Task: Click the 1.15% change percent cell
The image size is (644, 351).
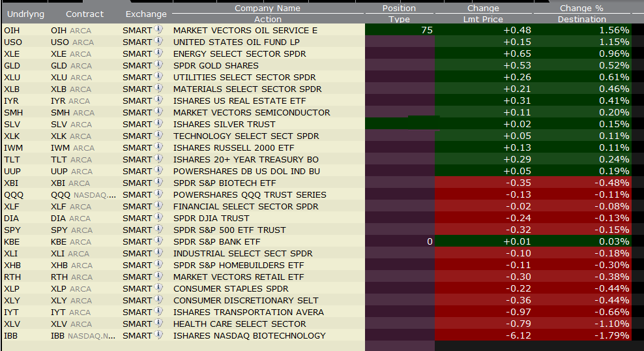Action: [x=614, y=42]
